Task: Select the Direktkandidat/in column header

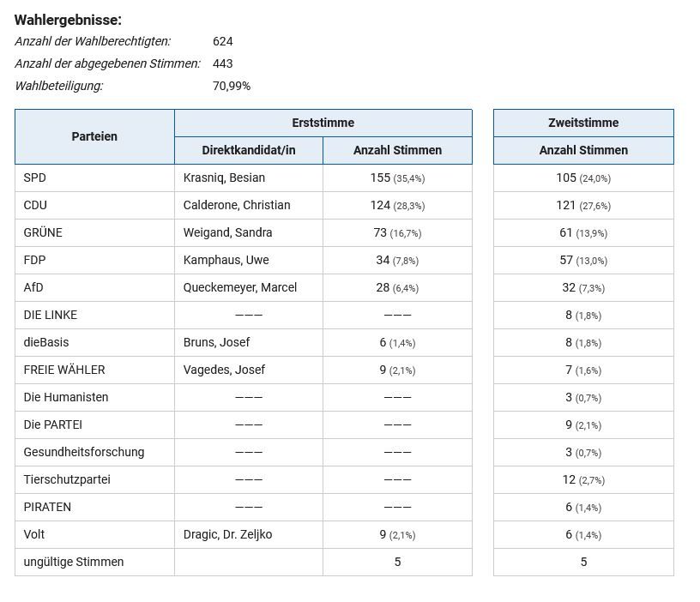Action: 249,150
